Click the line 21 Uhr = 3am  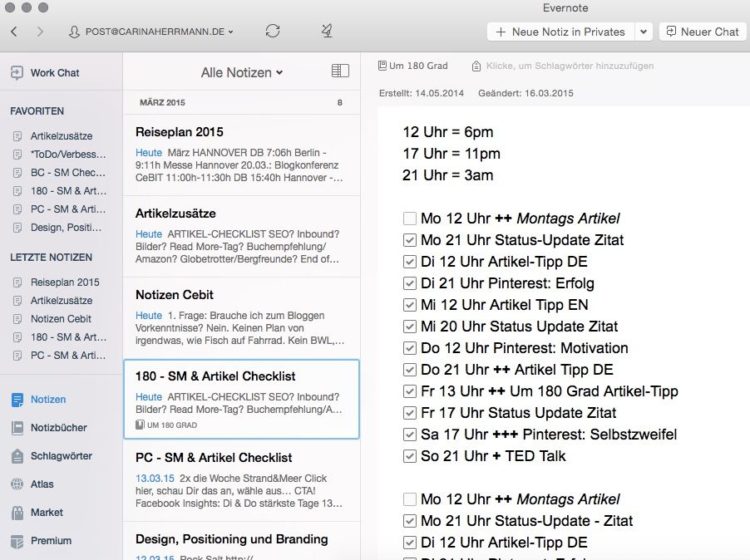448,176
